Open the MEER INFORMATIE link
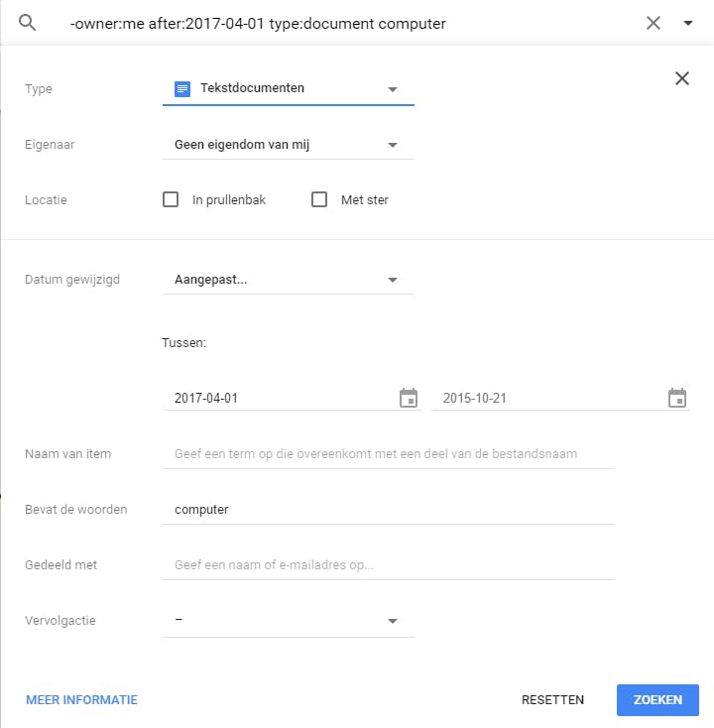The image size is (714, 728). coord(81,700)
